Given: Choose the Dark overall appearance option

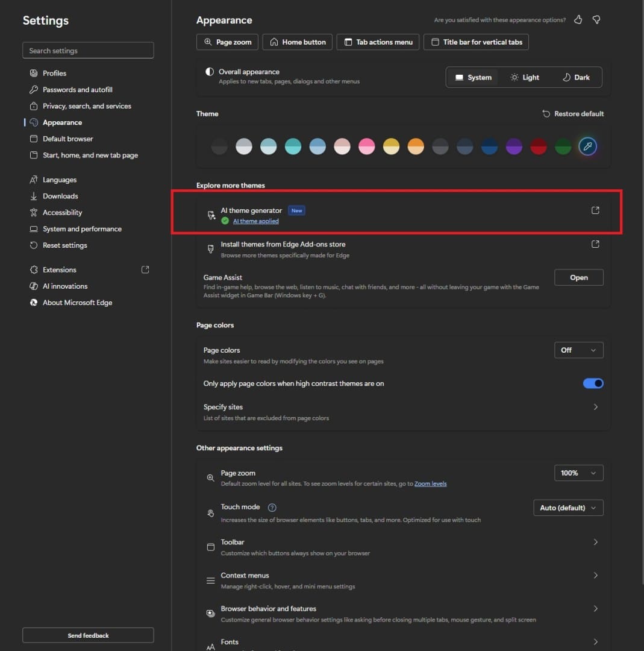Looking at the screenshot, I should (x=576, y=77).
